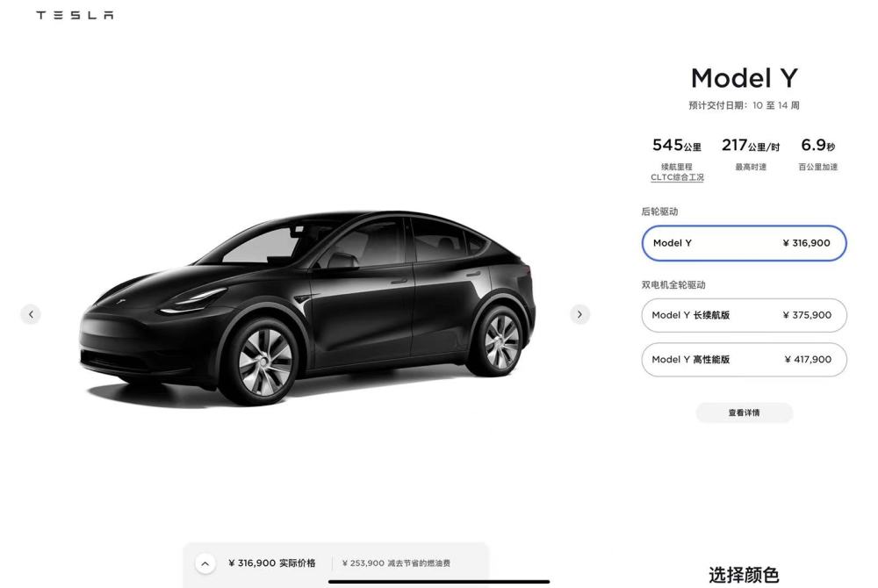Select rear-wheel drive Model Y ¥316,900
Image resolution: width=878 pixels, height=588 pixels.
click(x=744, y=243)
